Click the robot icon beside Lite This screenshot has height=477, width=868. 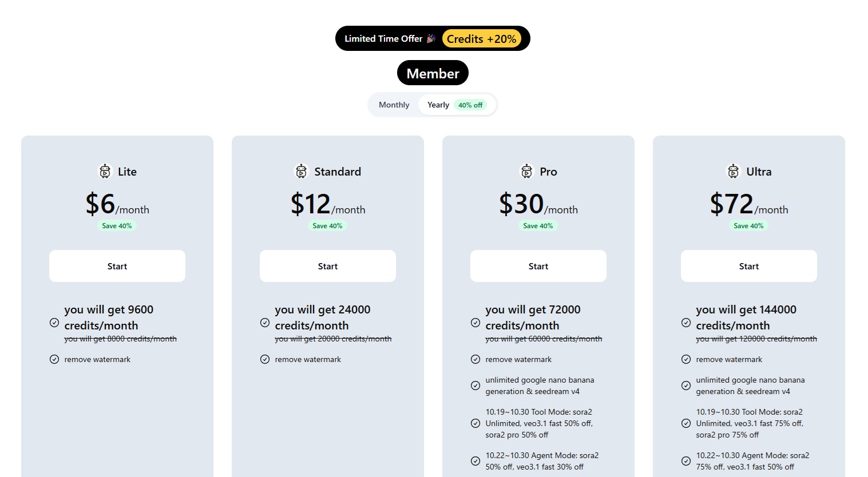pyautogui.click(x=105, y=171)
